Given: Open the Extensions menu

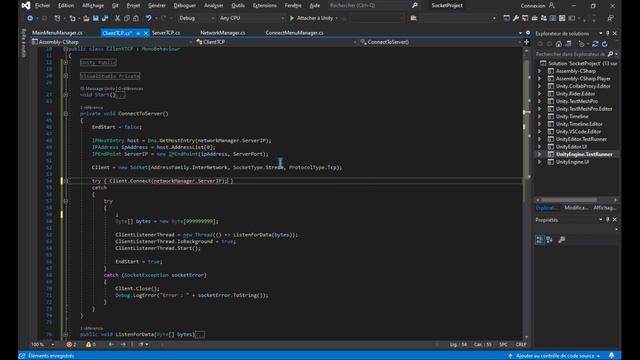Looking at the screenshot, I should coord(264,6).
